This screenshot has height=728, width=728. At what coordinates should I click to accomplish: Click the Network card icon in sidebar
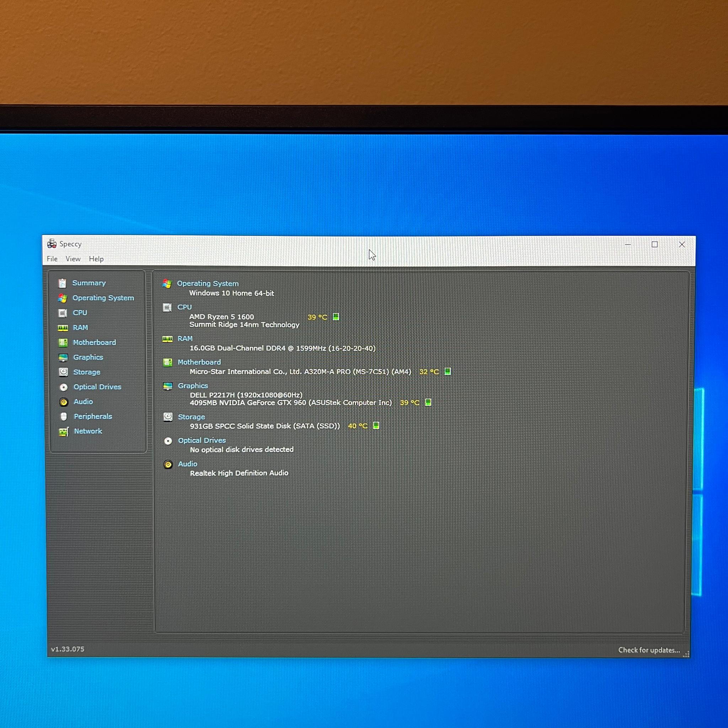(64, 432)
